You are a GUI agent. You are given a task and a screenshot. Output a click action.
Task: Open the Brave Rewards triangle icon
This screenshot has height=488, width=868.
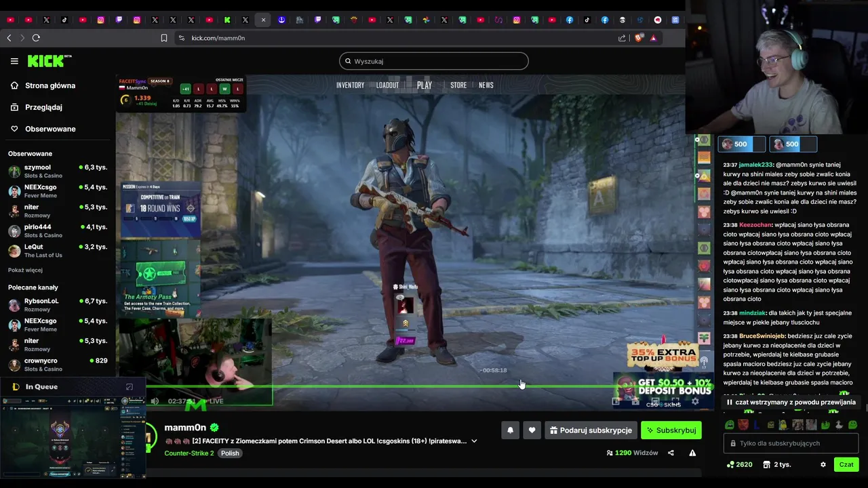coord(653,38)
